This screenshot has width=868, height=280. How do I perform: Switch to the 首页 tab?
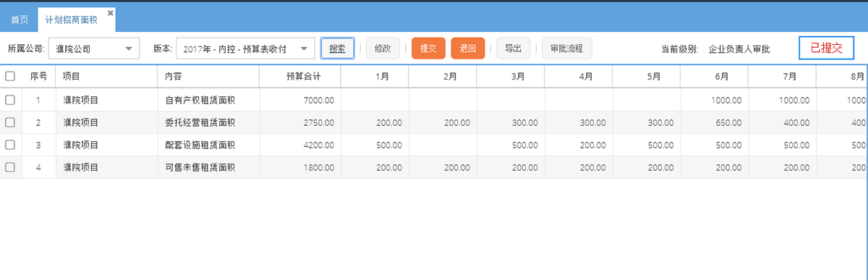20,20
